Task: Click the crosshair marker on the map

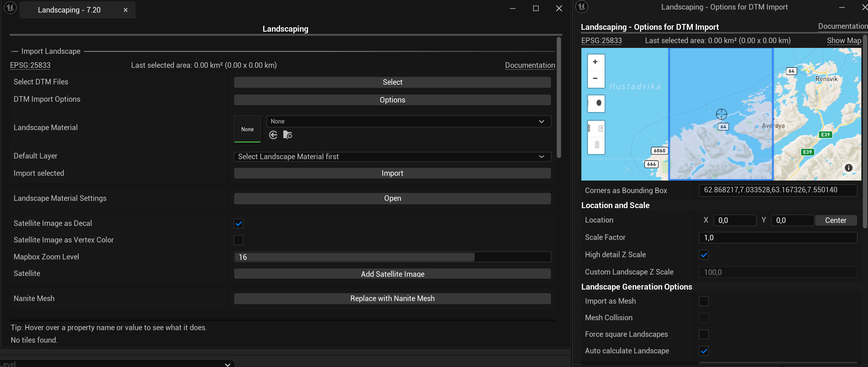Action: coord(721,114)
